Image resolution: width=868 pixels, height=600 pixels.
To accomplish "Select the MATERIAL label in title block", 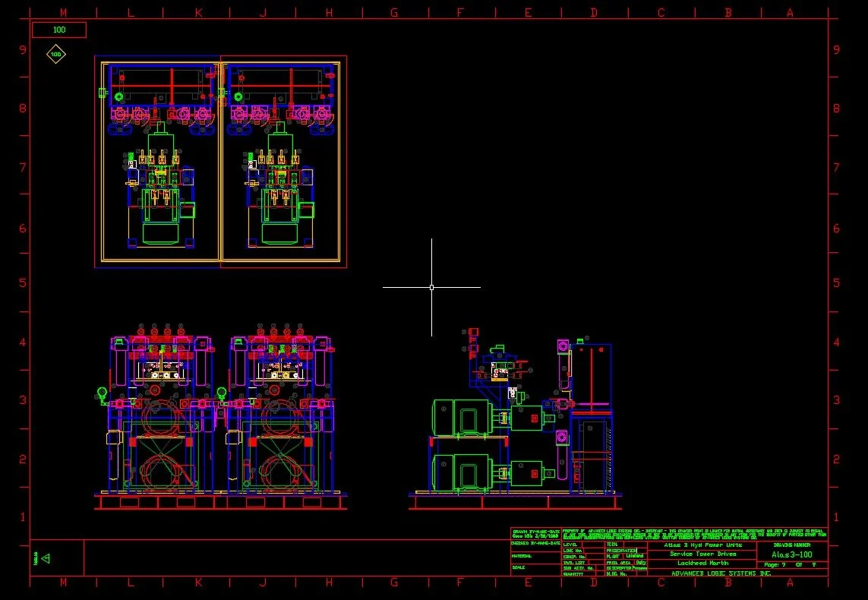I will [522, 556].
